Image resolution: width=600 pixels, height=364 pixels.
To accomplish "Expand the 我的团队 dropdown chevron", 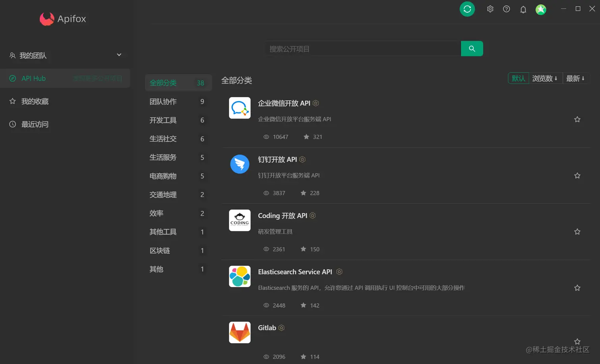I will click(x=119, y=55).
